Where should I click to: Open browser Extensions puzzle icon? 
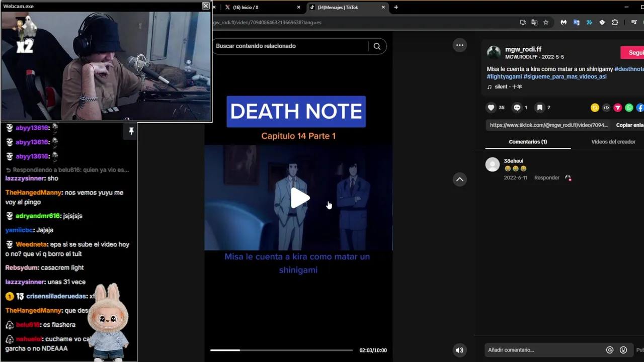(x=615, y=23)
